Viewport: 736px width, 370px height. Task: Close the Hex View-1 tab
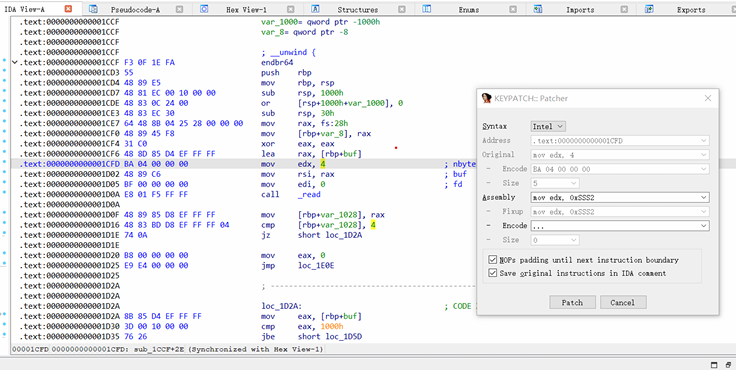(x=291, y=9)
